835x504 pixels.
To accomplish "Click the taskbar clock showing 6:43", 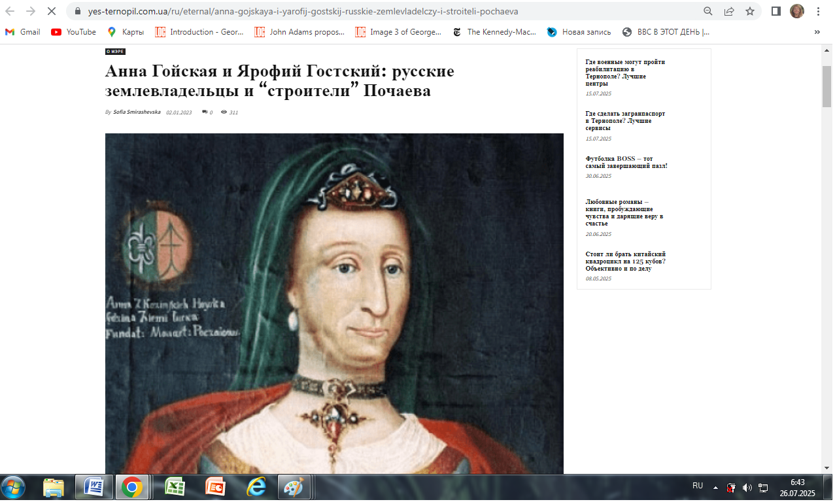I will (797, 488).
